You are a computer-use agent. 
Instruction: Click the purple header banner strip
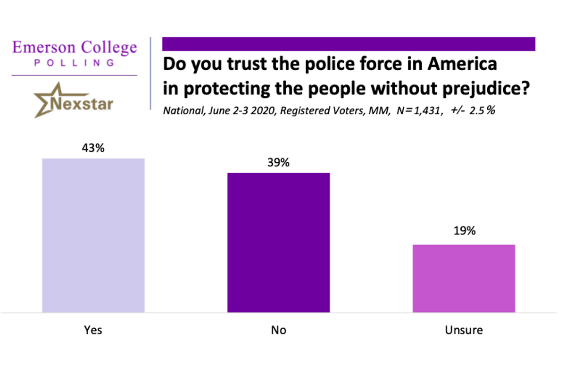pyautogui.click(x=349, y=44)
